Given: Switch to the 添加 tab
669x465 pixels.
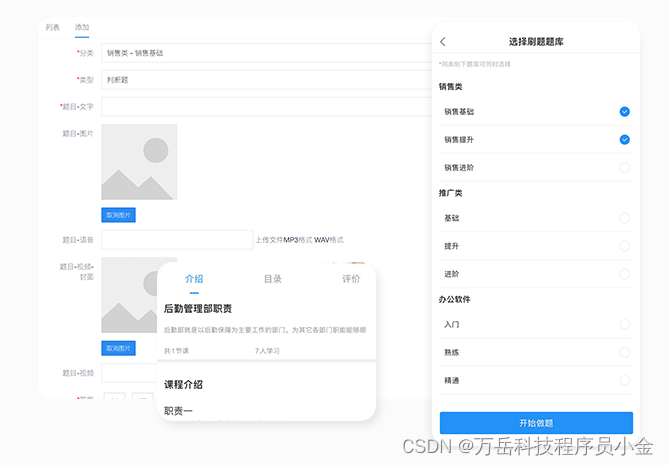Looking at the screenshot, I should click(82, 27).
